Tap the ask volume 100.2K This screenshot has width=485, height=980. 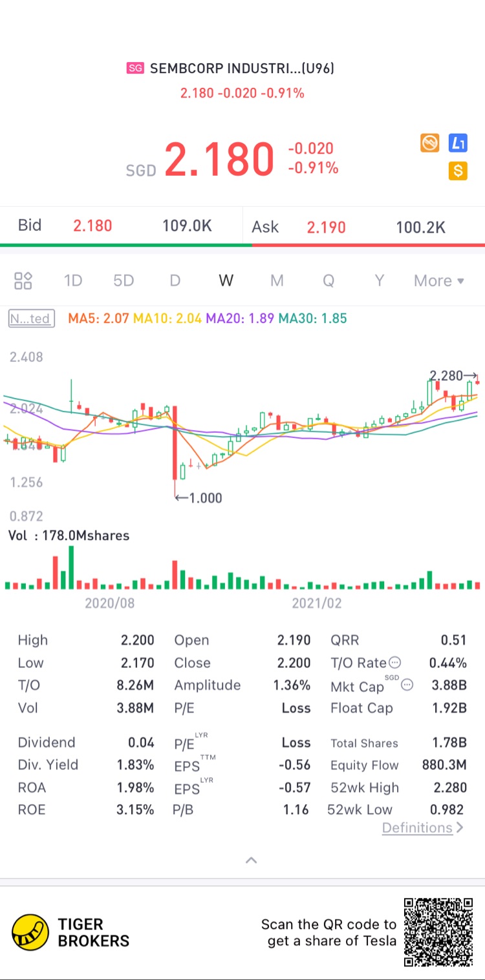(420, 227)
